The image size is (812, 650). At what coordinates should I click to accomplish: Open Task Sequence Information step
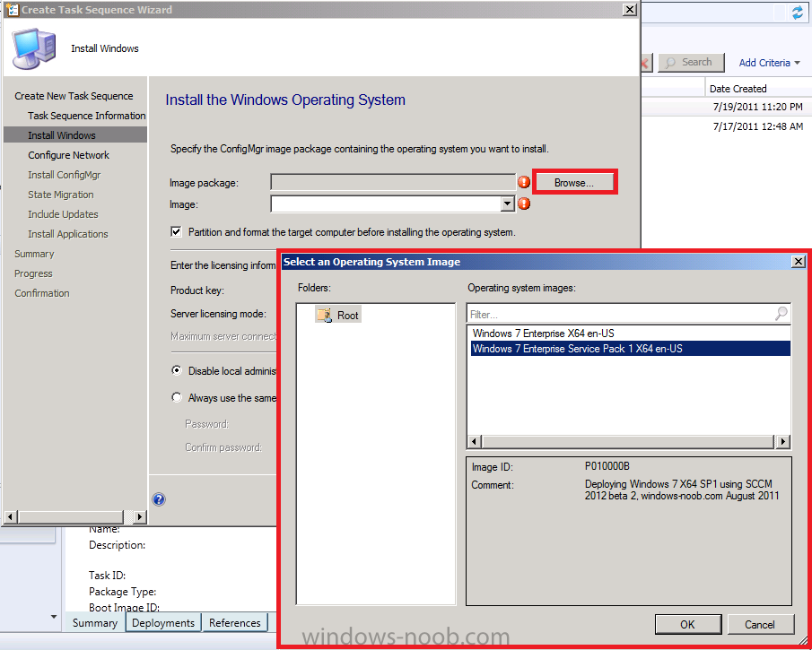click(x=86, y=116)
